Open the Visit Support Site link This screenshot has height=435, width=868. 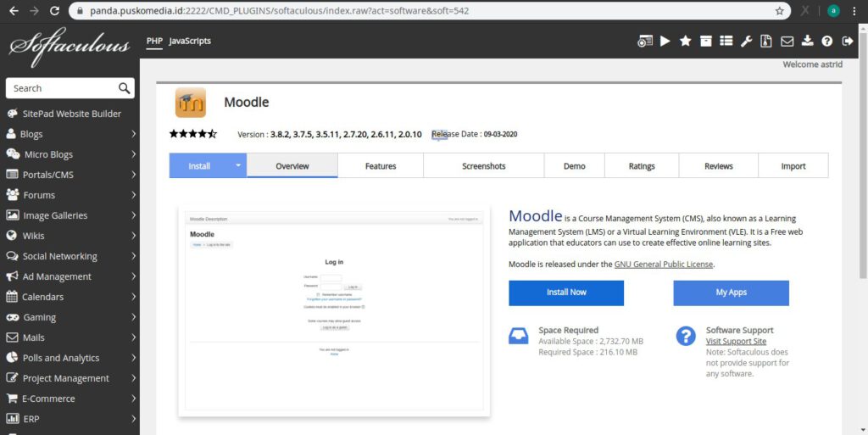[737, 341]
